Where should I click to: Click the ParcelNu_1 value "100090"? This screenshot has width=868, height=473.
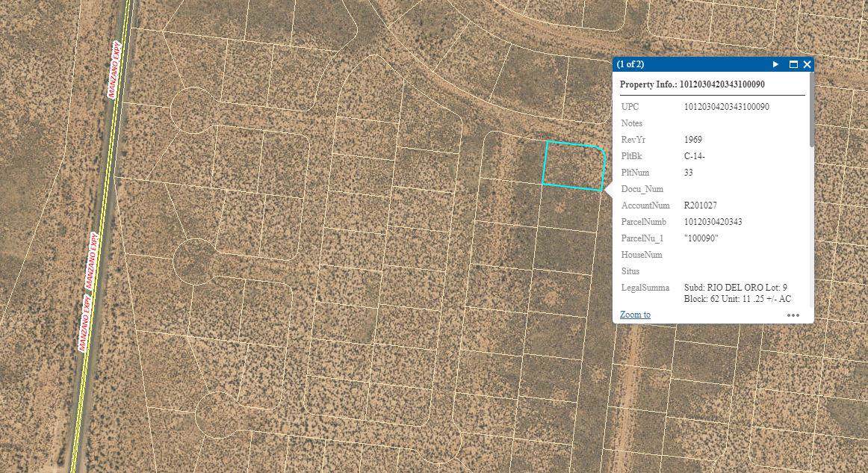701,238
